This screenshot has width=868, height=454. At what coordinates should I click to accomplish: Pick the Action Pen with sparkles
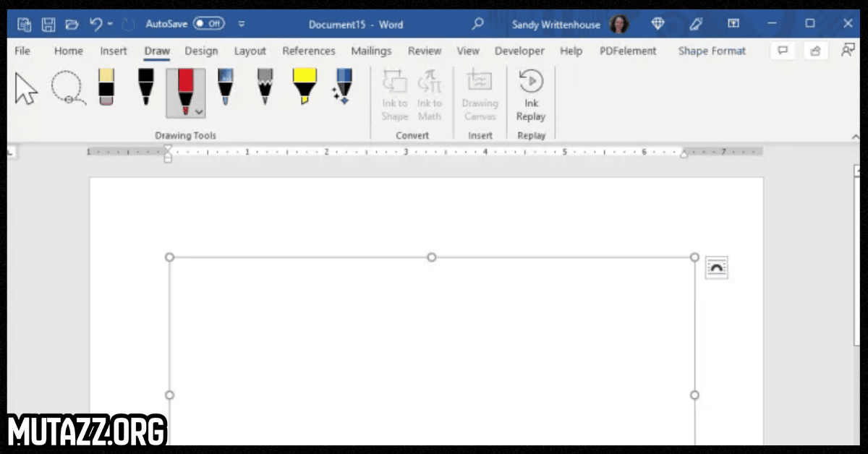point(342,87)
